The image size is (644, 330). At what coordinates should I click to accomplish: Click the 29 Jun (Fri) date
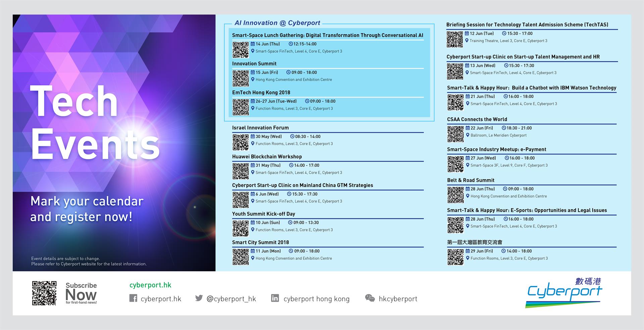click(x=482, y=251)
